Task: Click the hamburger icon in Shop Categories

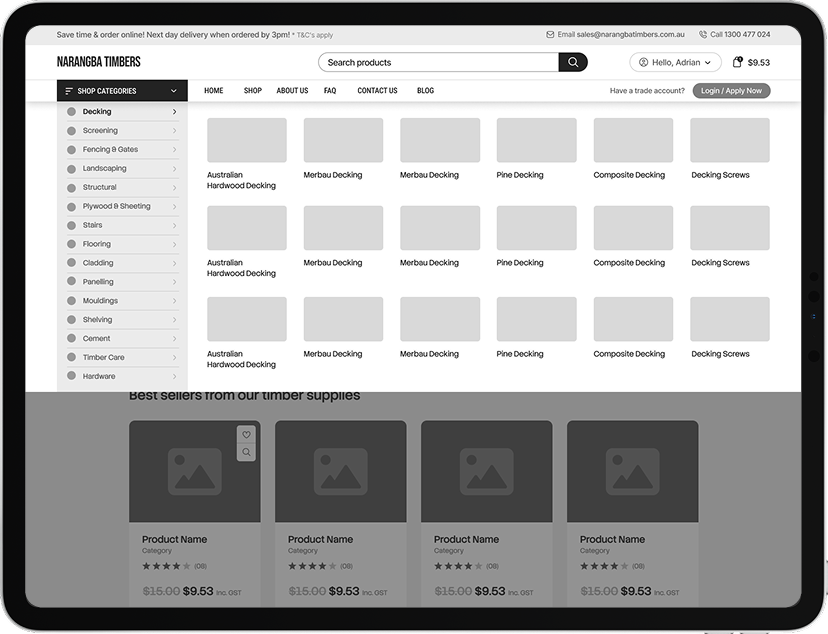Action: coord(69,91)
